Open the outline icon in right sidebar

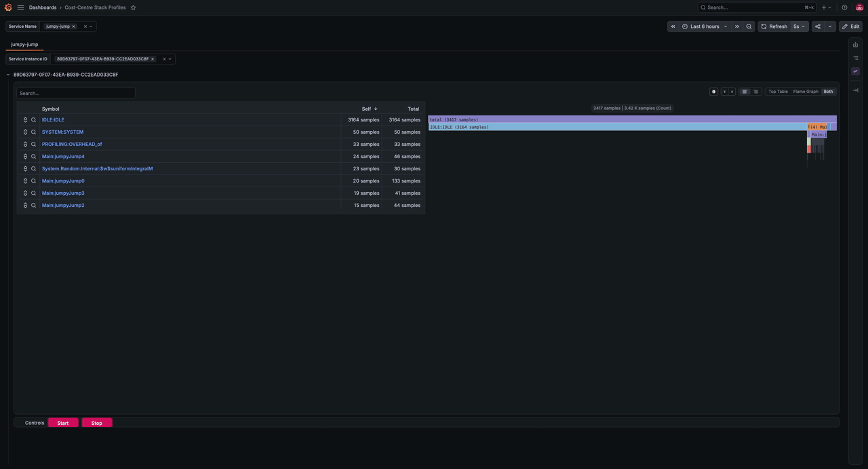(x=855, y=58)
